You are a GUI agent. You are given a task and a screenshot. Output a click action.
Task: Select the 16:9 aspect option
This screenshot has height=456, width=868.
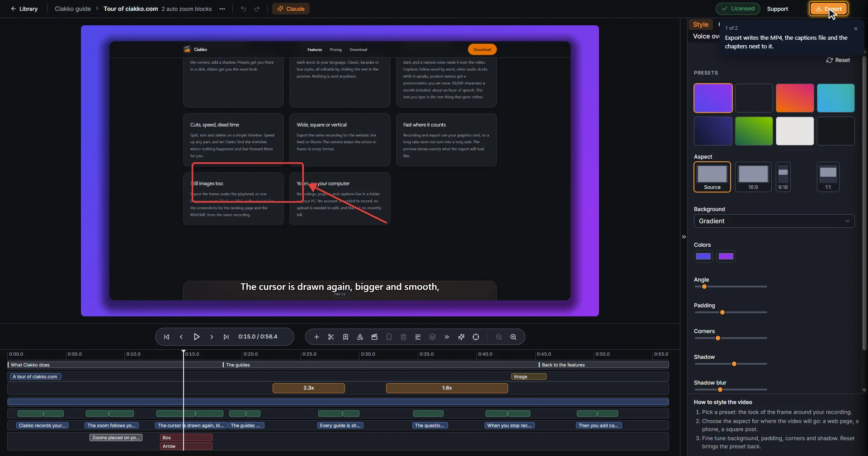pyautogui.click(x=753, y=177)
